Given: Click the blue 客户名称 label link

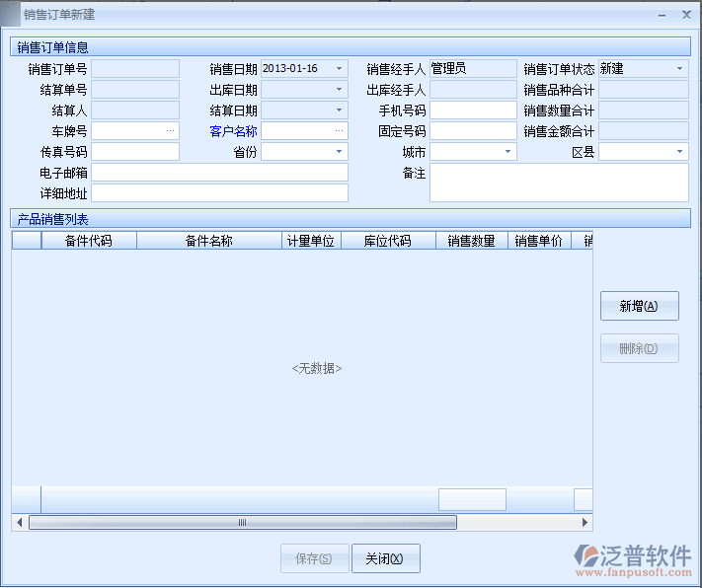Looking at the screenshot, I should pos(233,131).
